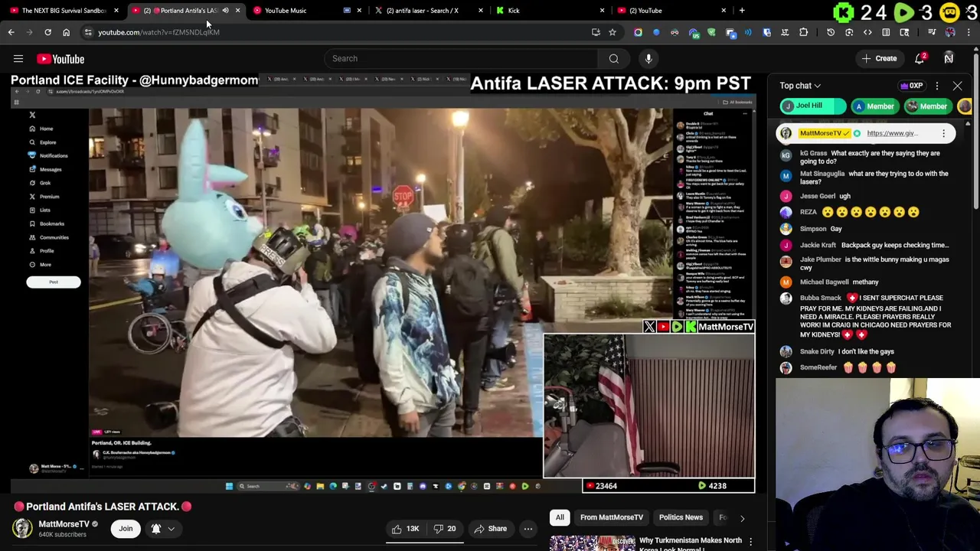
Task: Click the SomeReefer chat username
Action: [x=818, y=367]
